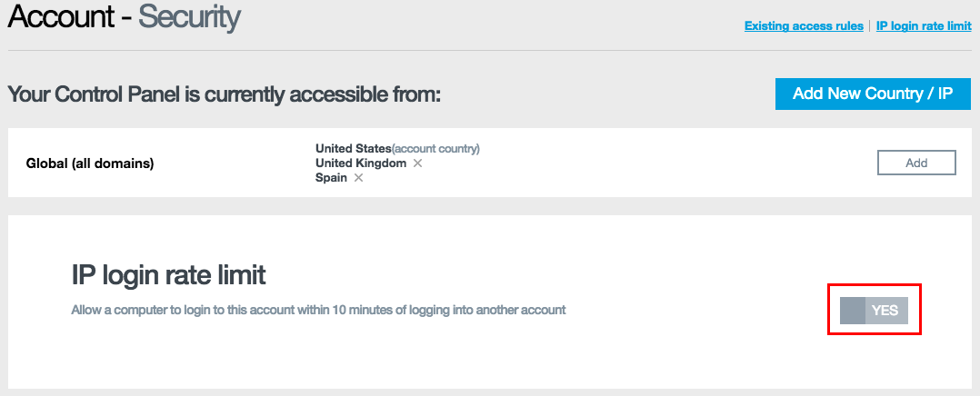Select the Spain country name
Image resolution: width=980 pixels, height=396 pixels.
(x=331, y=178)
